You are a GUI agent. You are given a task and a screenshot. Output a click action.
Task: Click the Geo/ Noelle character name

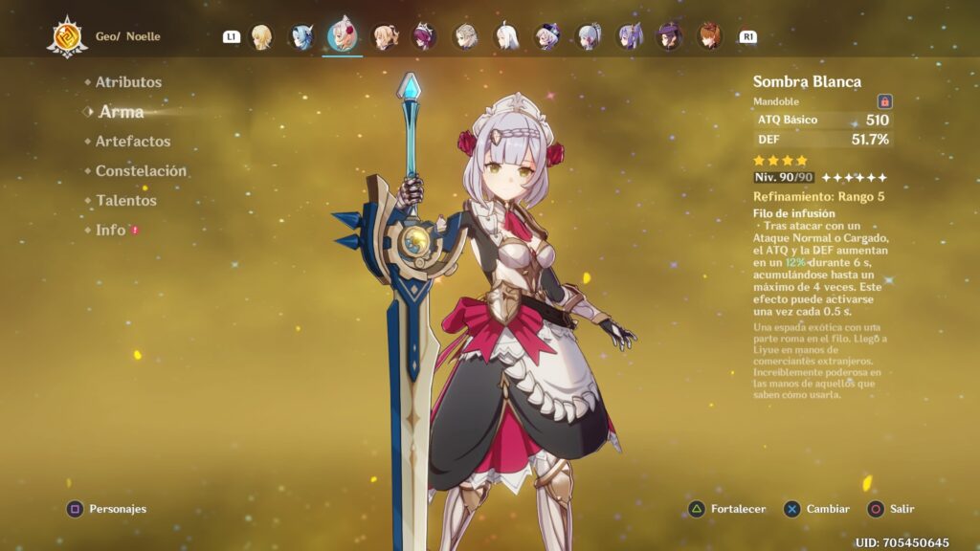127,37
